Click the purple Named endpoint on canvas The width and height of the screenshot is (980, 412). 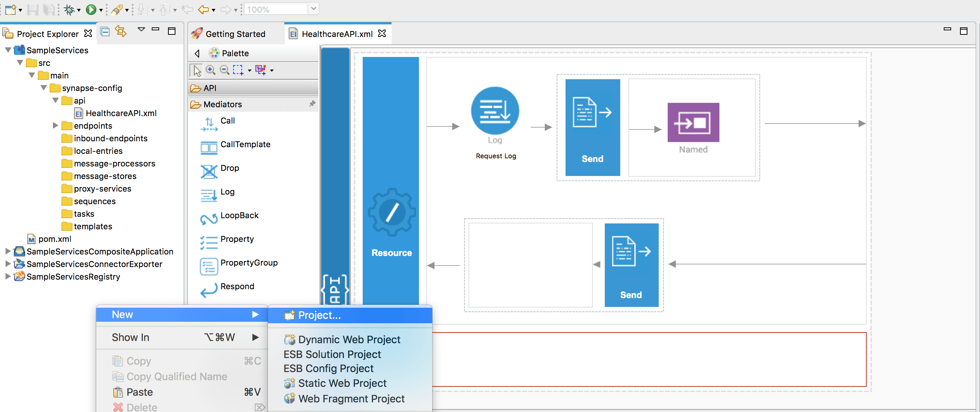pos(693,122)
